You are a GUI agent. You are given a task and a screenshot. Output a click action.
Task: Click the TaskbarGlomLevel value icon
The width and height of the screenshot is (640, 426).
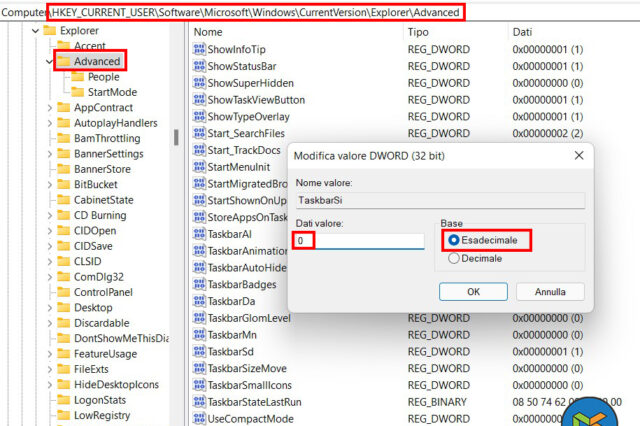[199, 318]
